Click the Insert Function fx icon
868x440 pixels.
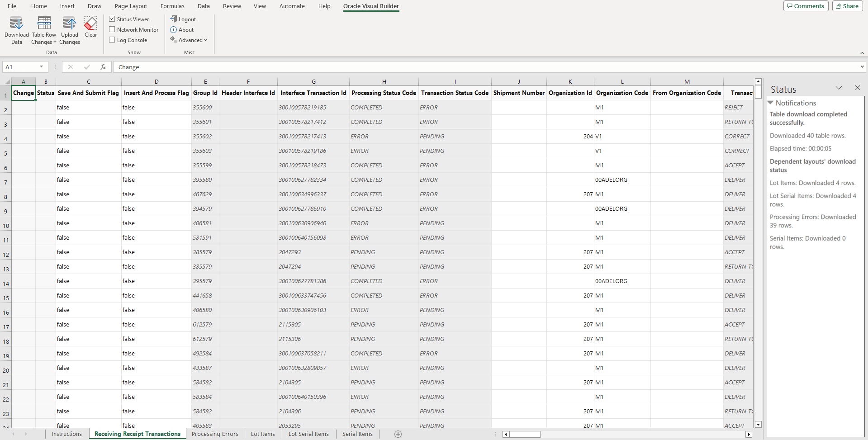pyautogui.click(x=103, y=66)
